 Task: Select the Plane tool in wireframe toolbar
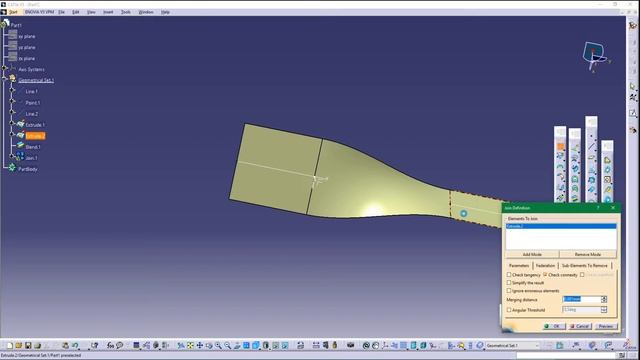tap(591, 158)
